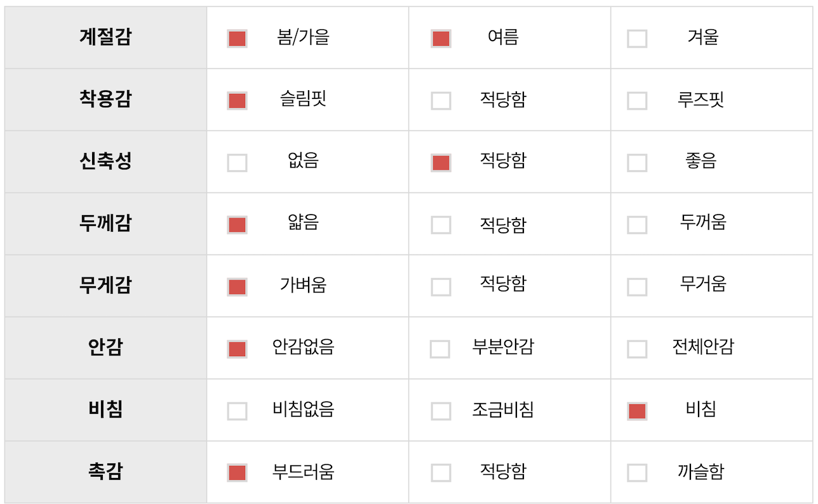Select the 비침없음 checkbox
This screenshot has width=818, height=504.
click(x=237, y=411)
